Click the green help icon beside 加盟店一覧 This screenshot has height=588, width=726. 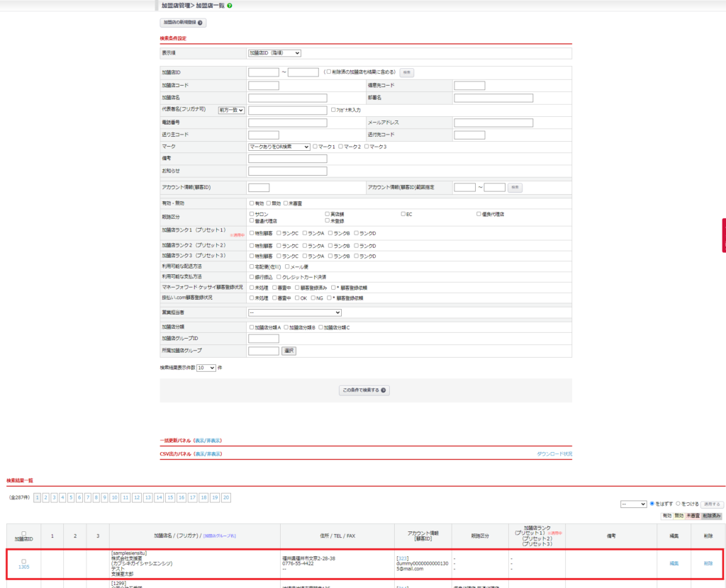click(230, 6)
